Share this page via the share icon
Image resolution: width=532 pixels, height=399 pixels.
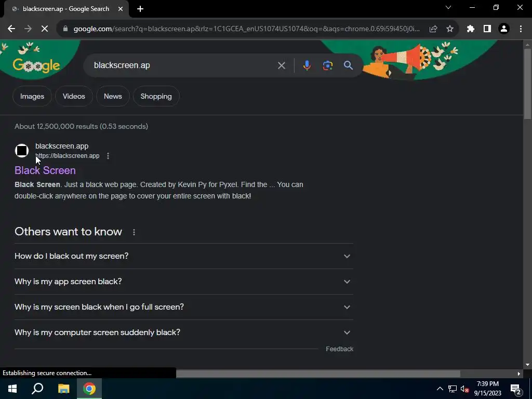coord(433,29)
